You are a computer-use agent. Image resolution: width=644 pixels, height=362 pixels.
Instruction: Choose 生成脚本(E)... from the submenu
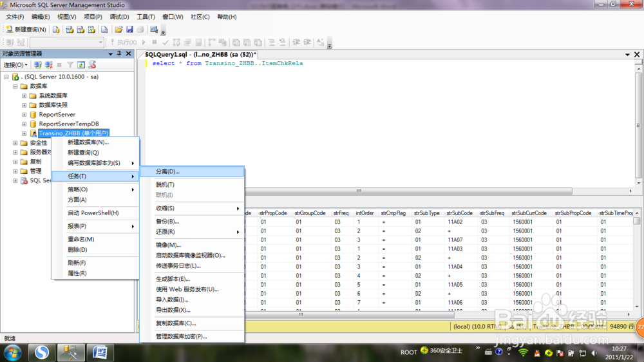point(192,279)
